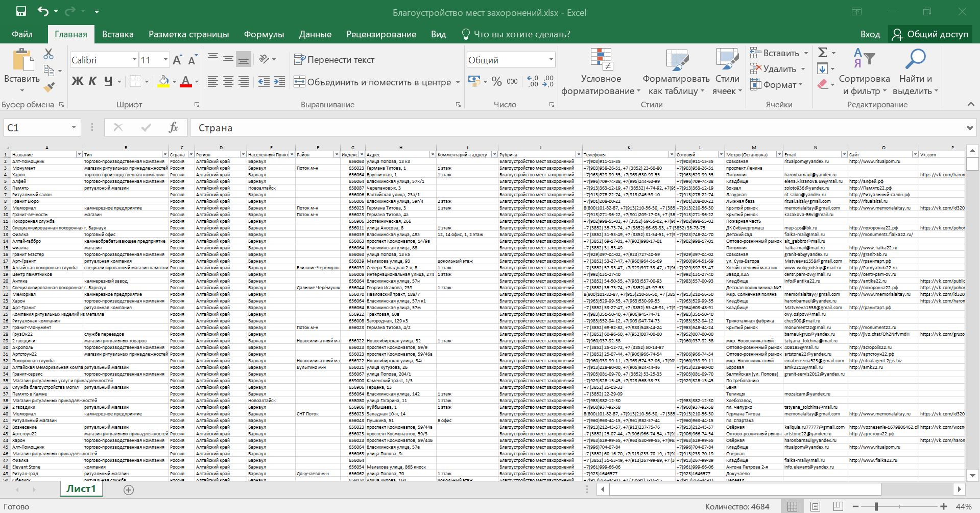Open the Calibri font name dropdown
The height and width of the screenshot is (513, 980).
click(134, 60)
